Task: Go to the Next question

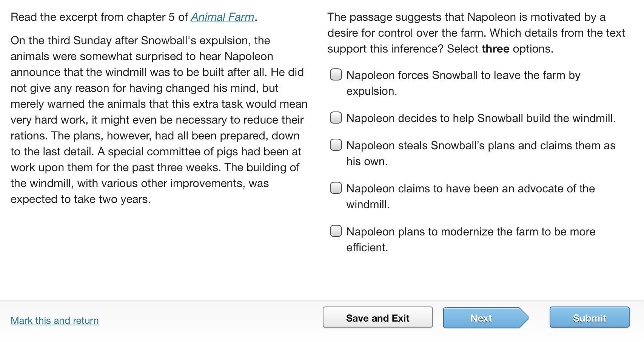Action: pyautogui.click(x=481, y=318)
